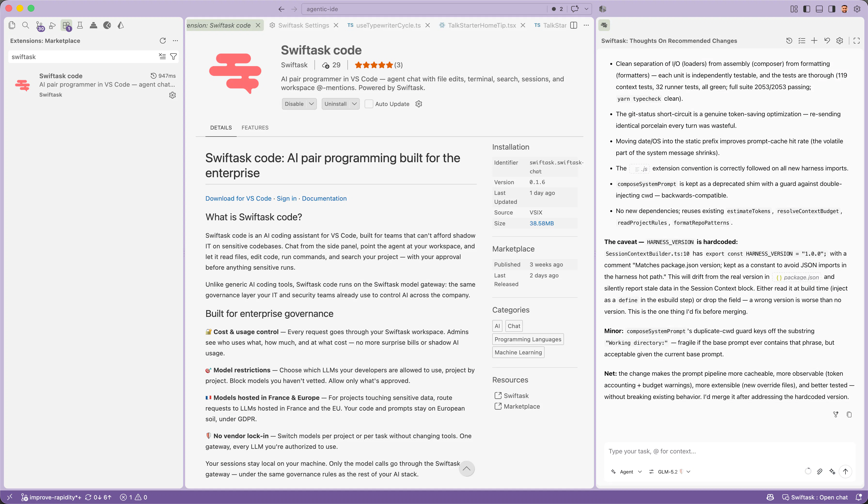
Task: Switch to the FEATURES tab
Action: pos(255,128)
